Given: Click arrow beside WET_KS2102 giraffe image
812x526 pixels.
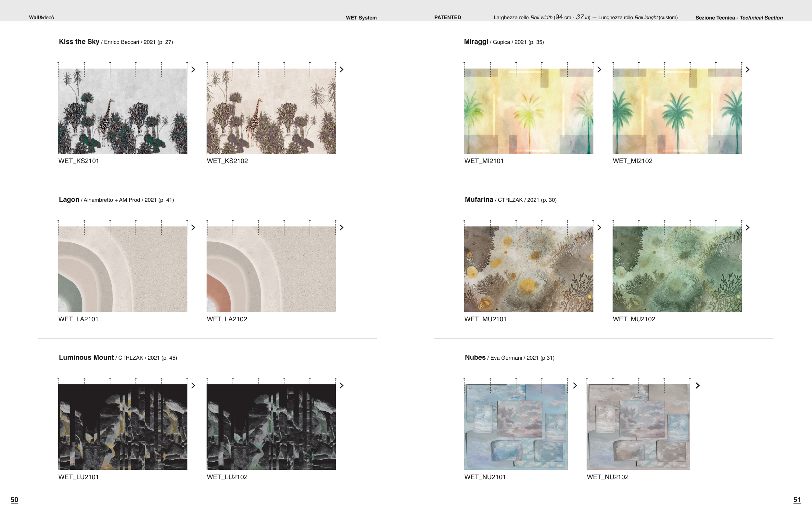Looking at the screenshot, I should pos(341,70).
